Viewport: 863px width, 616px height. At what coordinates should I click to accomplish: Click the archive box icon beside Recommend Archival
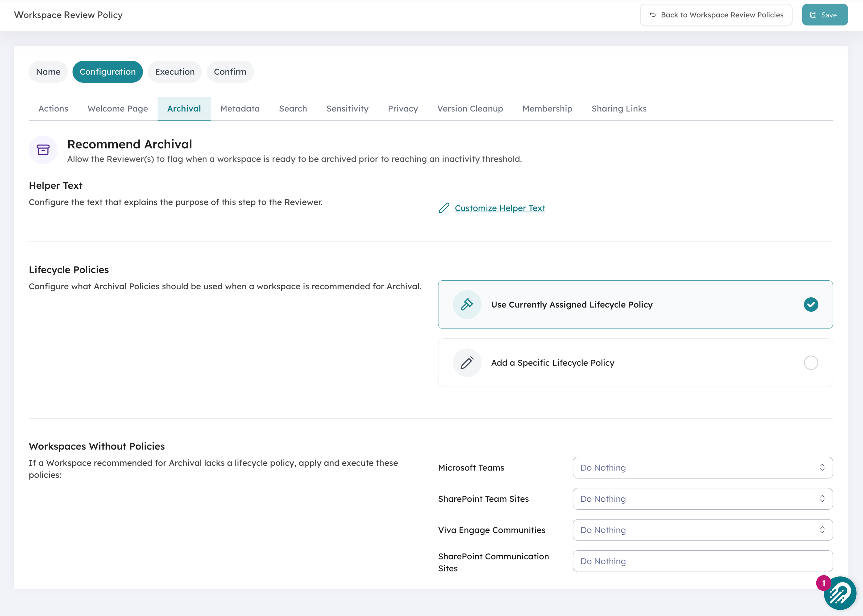click(x=43, y=150)
